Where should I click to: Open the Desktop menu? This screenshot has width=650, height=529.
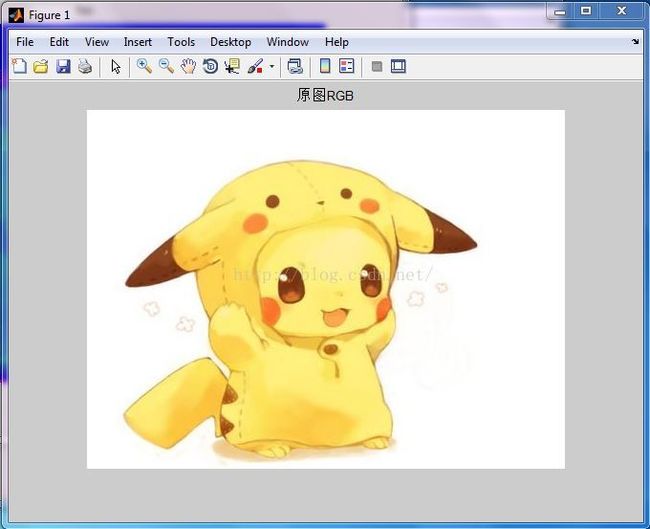(230, 42)
